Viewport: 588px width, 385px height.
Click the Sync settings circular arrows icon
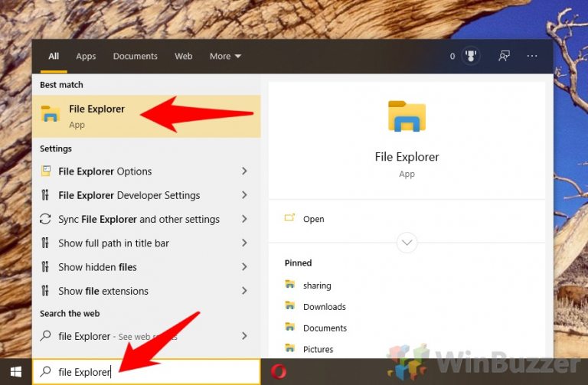point(45,219)
